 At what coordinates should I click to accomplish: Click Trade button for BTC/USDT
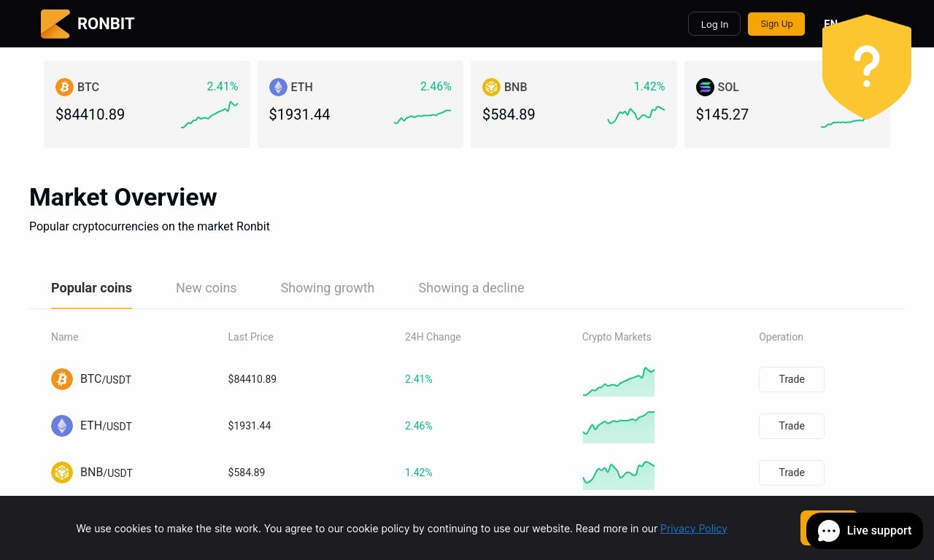click(x=791, y=379)
